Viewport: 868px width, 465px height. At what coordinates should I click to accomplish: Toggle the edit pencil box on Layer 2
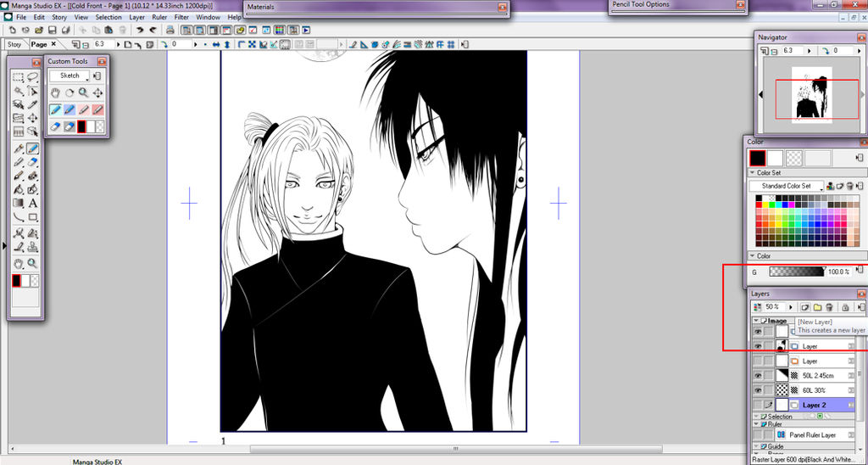click(768, 405)
